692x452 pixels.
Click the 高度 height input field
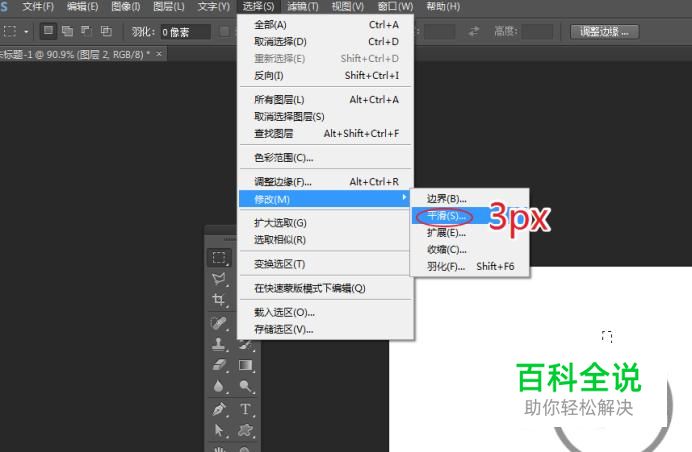(x=538, y=32)
